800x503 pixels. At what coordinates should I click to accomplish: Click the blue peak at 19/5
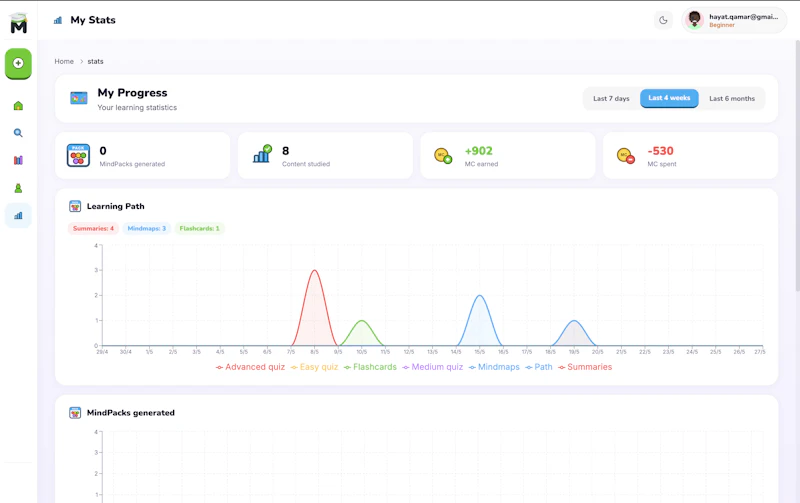pos(574,321)
